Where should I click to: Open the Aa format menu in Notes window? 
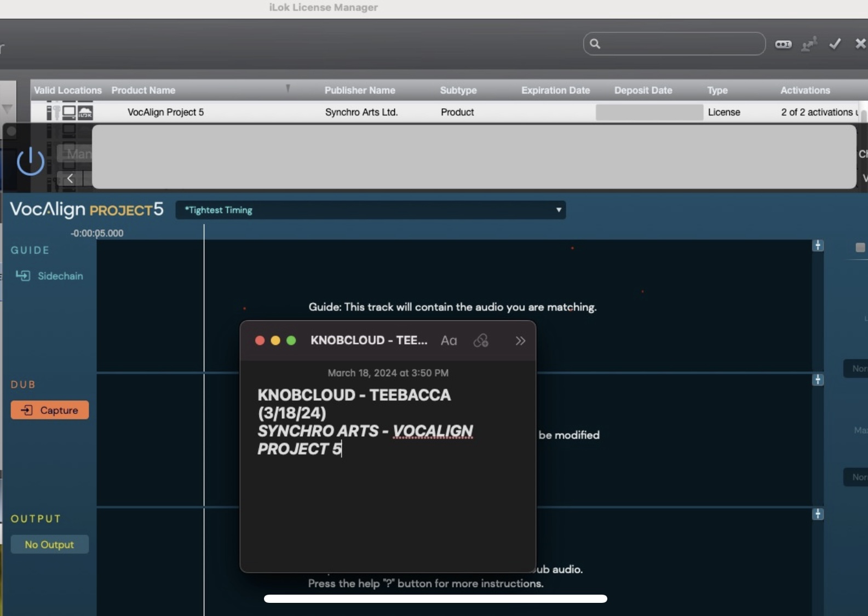click(x=449, y=341)
